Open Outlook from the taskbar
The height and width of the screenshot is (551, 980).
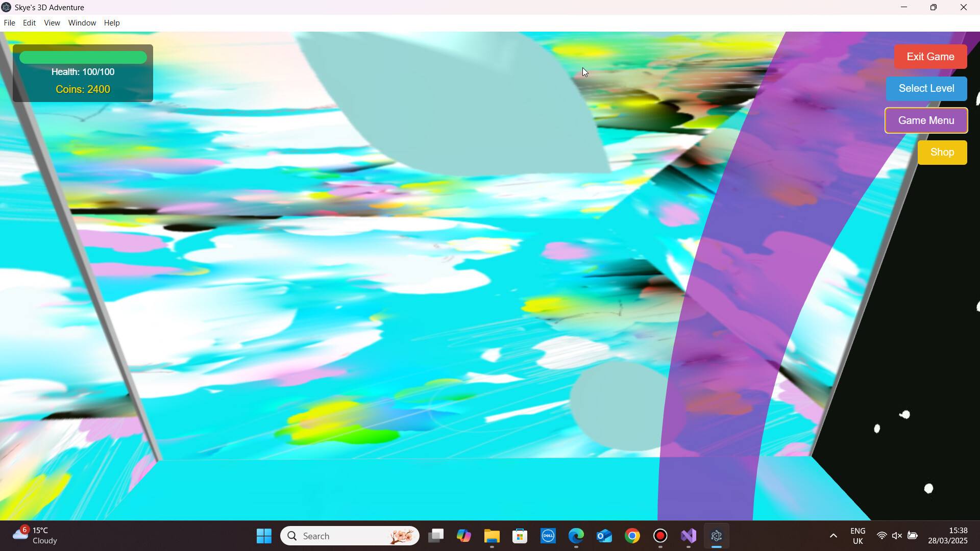tap(604, 536)
